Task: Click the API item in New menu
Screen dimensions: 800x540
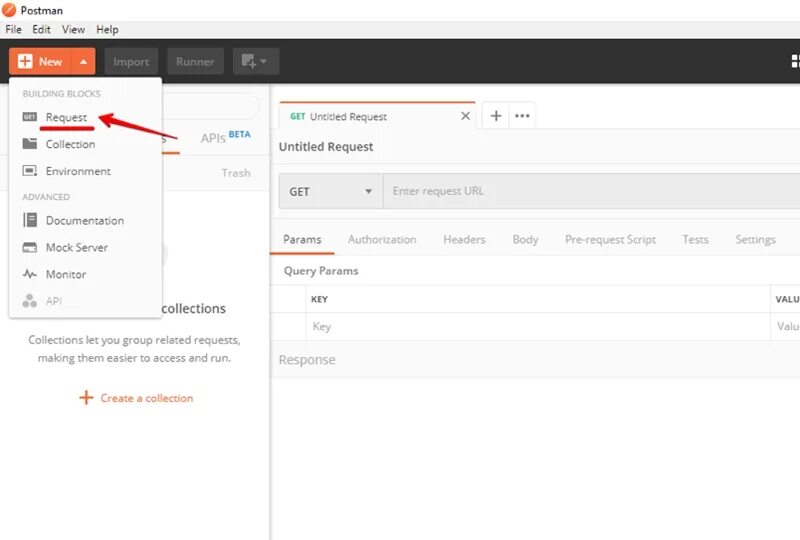Action: pos(54,301)
